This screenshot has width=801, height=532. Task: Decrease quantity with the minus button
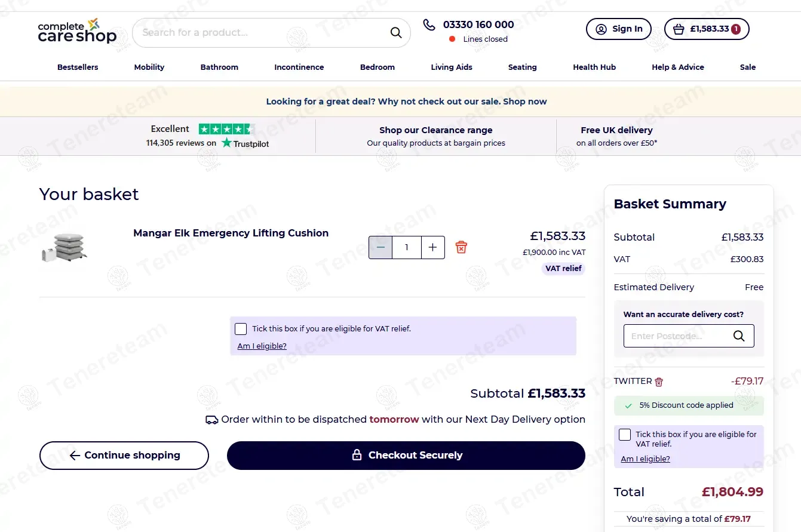[380, 247]
